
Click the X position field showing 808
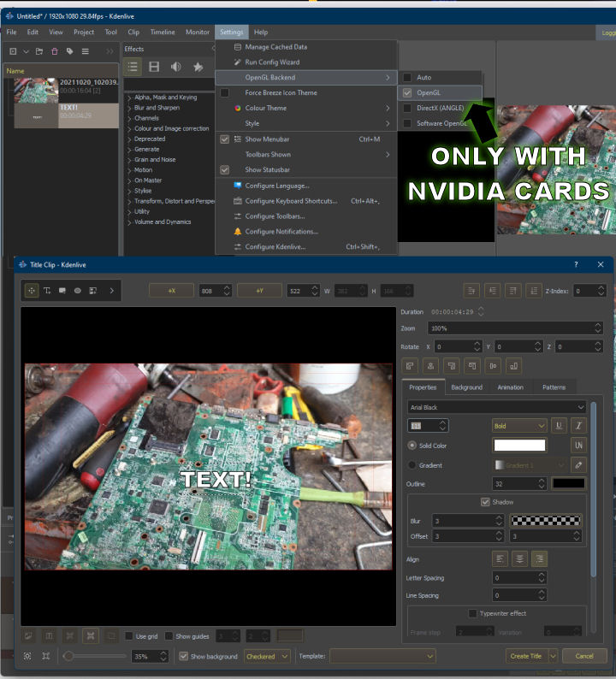pos(216,291)
